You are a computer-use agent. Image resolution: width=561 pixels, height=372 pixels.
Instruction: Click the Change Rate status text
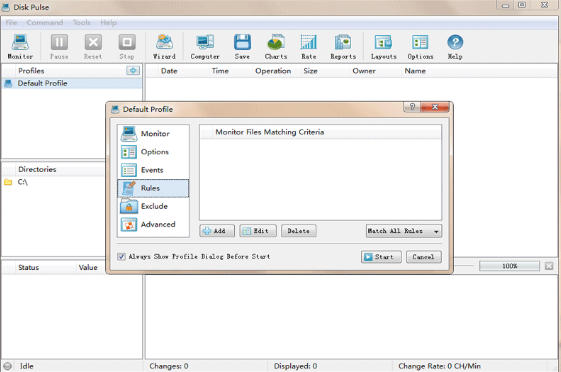pyautogui.click(x=439, y=366)
